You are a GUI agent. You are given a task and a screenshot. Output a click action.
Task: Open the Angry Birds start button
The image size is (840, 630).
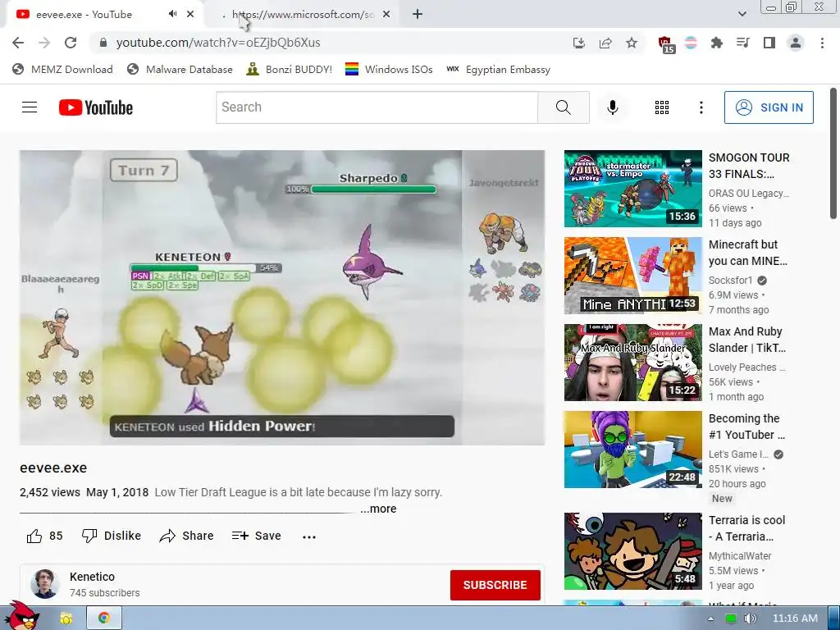tap(22, 616)
